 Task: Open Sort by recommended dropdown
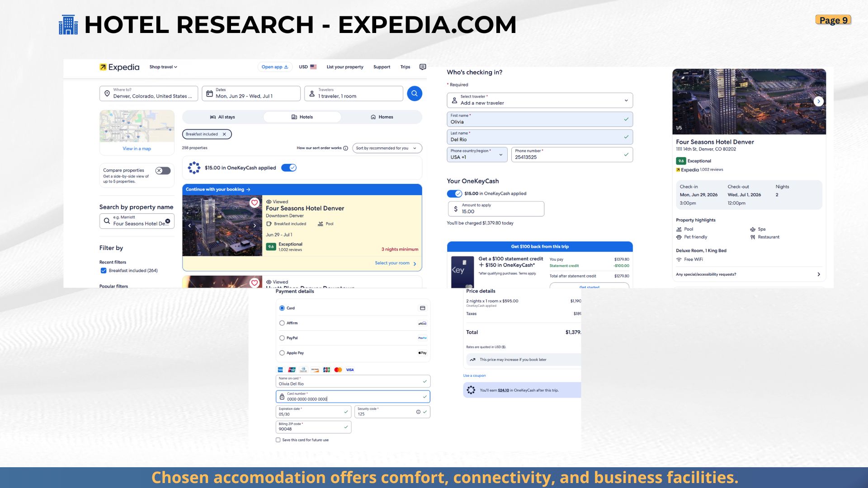tap(387, 148)
